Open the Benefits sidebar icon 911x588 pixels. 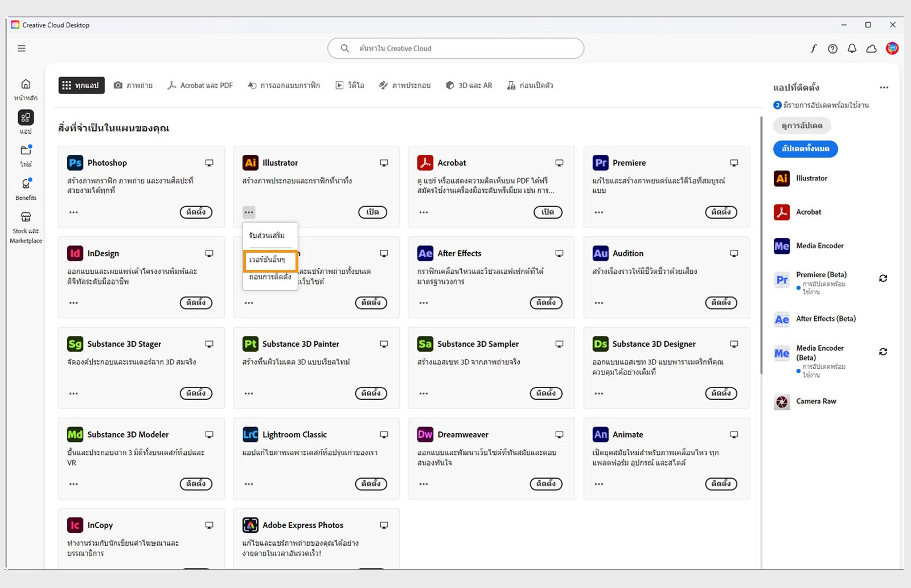pyautogui.click(x=26, y=184)
